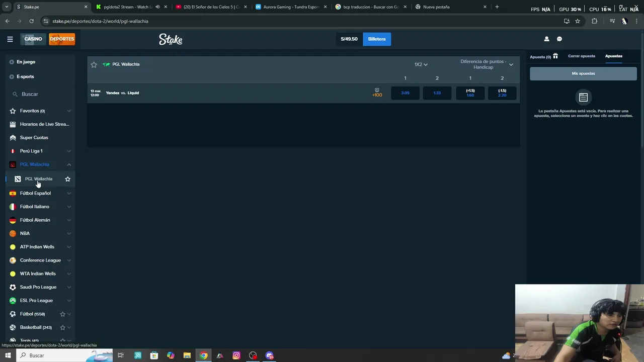644x362 pixels.
Task: Expand the Fútbol Español section
Action: click(x=69, y=193)
